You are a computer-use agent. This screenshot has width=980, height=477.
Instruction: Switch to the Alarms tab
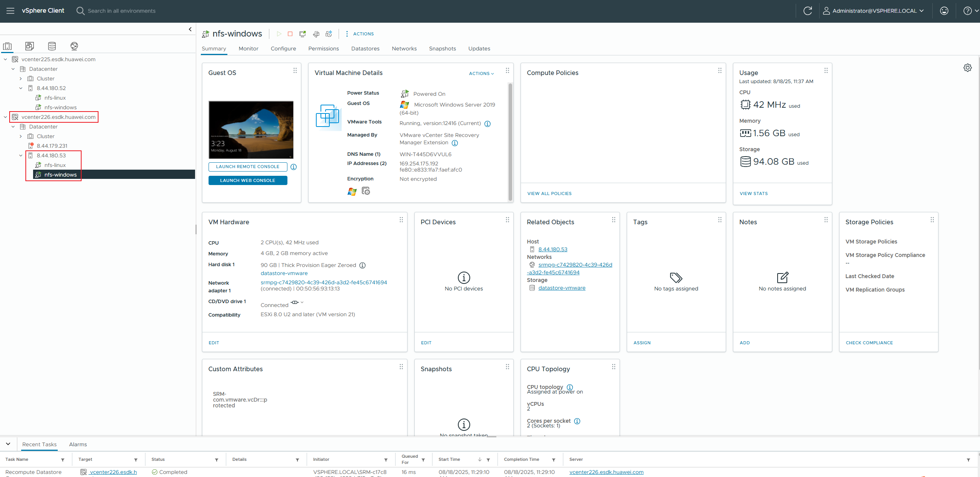click(78, 444)
